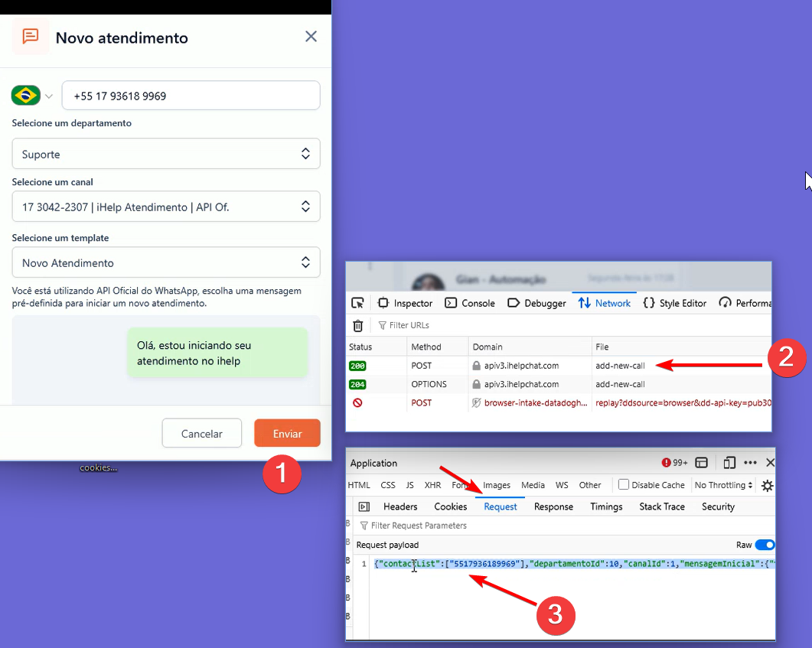Screen dimensions: 812x648
Task: Open the devtools three-dot menu
Action: pyautogui.click(x=750, y=463)
